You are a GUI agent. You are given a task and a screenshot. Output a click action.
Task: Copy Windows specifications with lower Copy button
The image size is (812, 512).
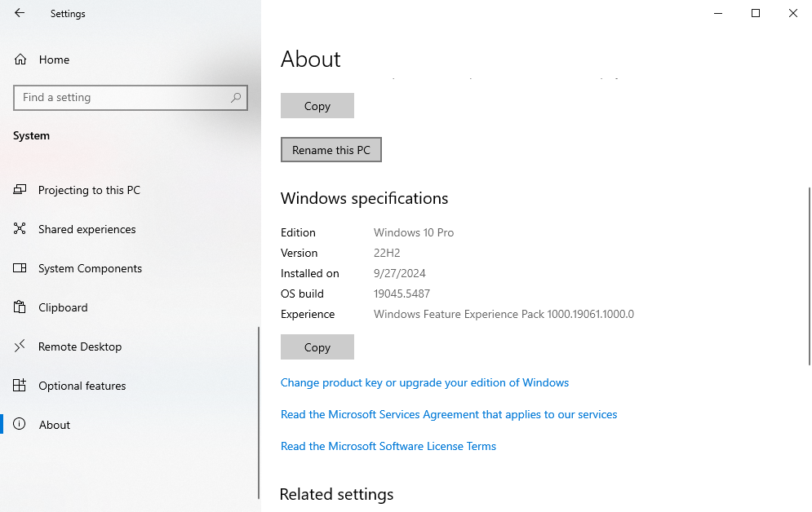[317, 347]
